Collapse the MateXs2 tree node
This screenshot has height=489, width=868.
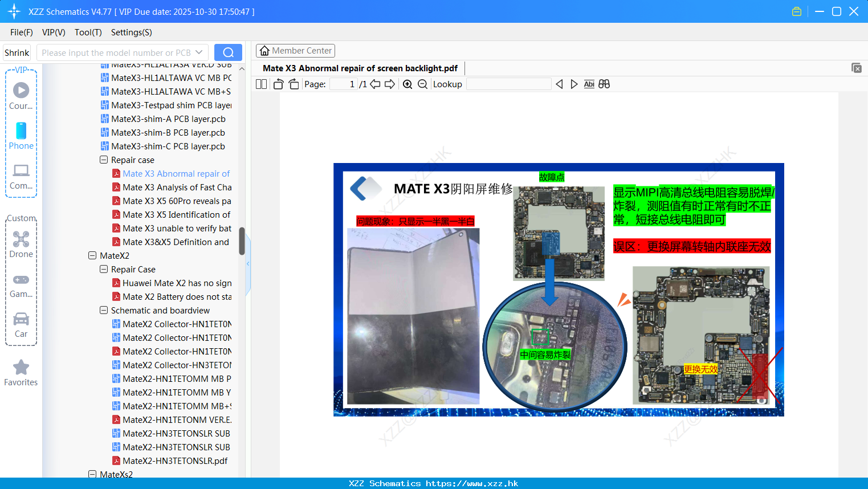pyautogui.click(x=92, y=474)
